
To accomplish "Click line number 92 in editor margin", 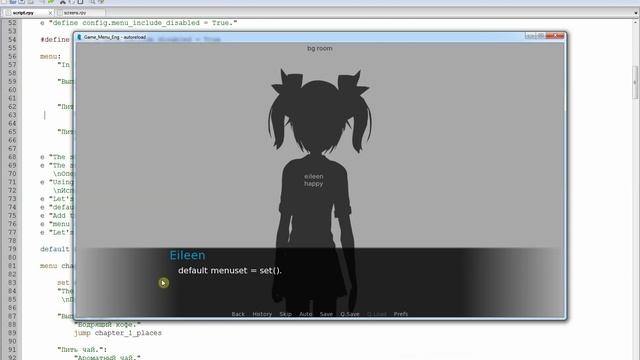I will click(12, 358).
